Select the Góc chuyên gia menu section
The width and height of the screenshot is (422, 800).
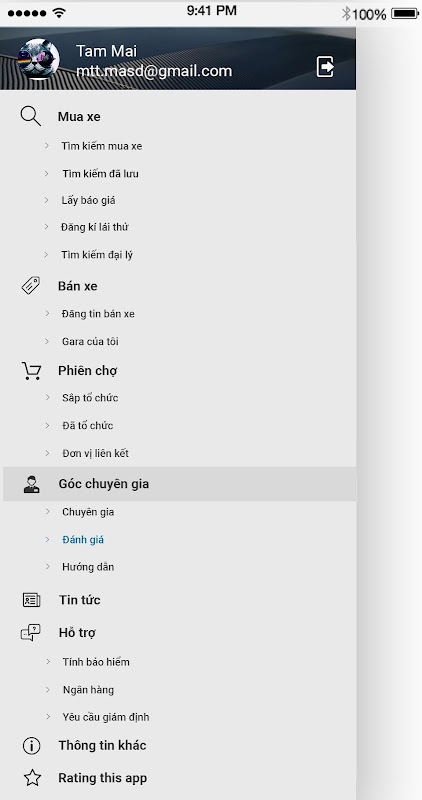[180, 484]
